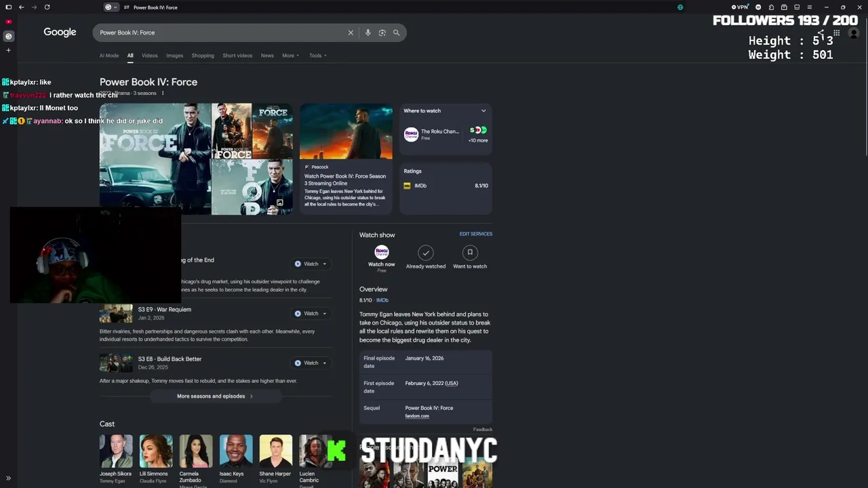This screenshot has width=868, height=488.
Task: Open Carmela Zumbado cast card
Action: [196, 461]
